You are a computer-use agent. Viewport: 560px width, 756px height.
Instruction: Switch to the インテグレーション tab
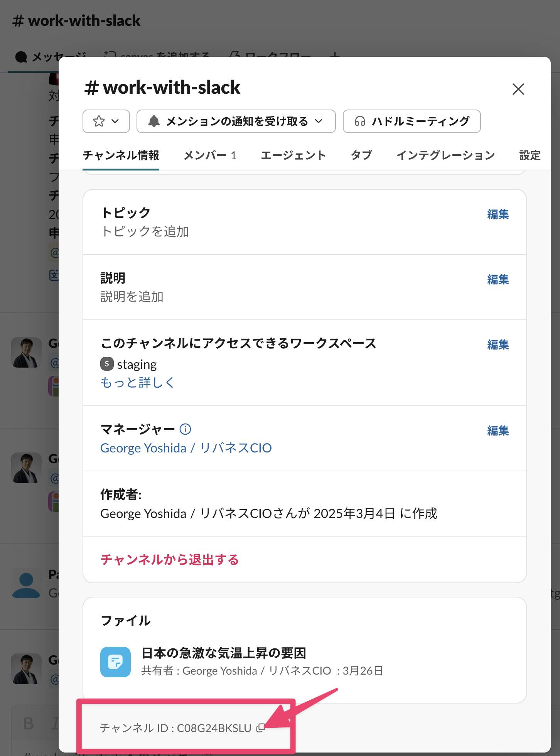[x=445, y=155]
